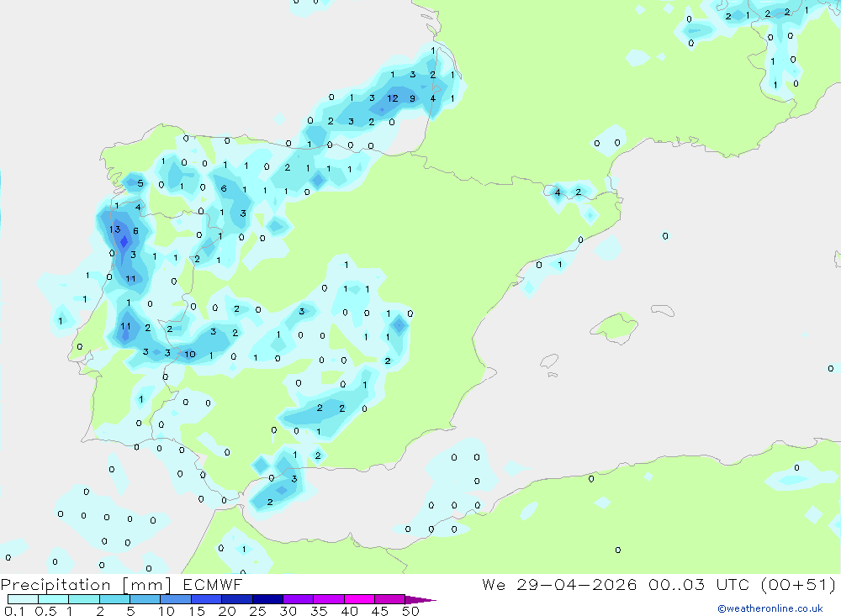Screen dimensions: 841x616
Task: Pick the 25–30 mm navy legend block
Action: [267, 599]
